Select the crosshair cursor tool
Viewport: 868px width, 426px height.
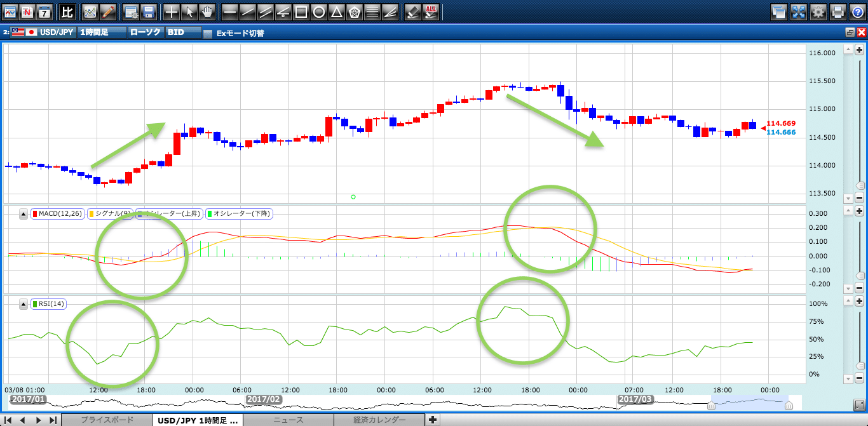tap(172, 11)
